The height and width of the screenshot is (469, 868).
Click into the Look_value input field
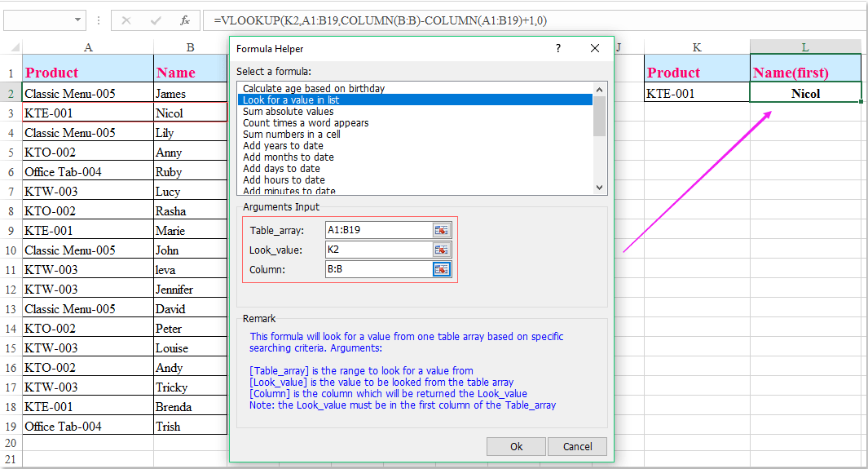379,250
